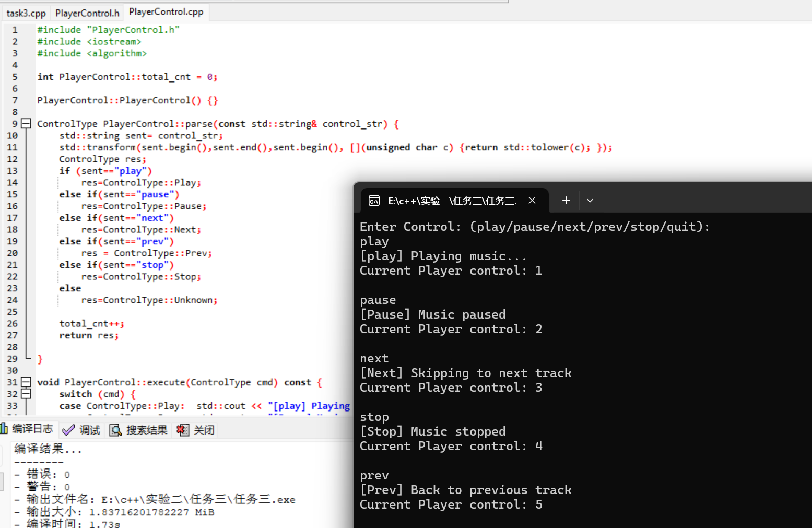812x528 pixels.
Task: Click the search results magnifier icon
Action: pyautogui.click(x=115, y=430)
